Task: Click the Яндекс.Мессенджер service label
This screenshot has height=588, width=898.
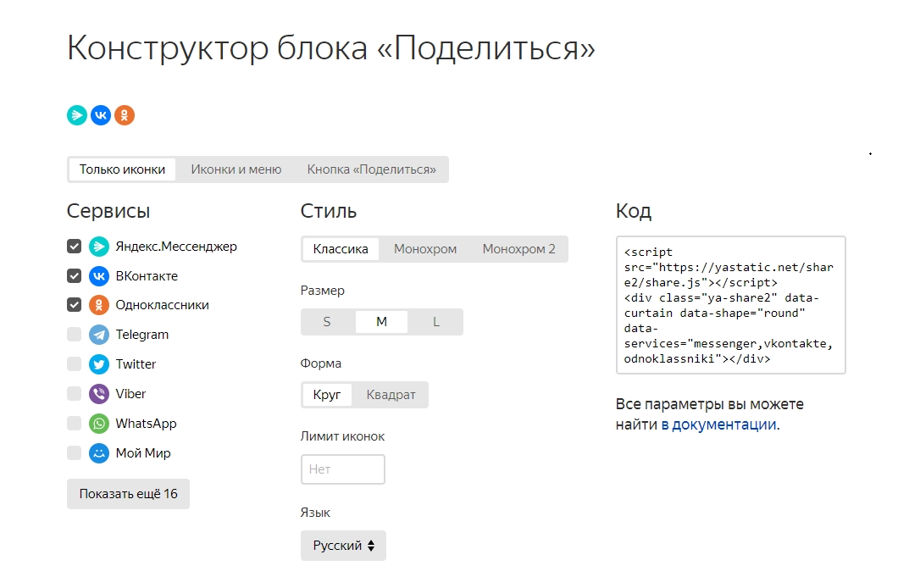Action: coord(176,247)
